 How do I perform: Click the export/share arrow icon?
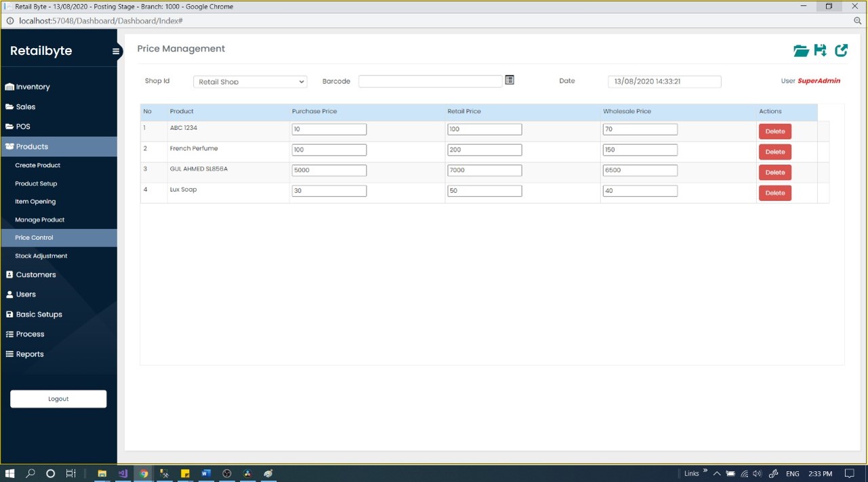(841, 50)
